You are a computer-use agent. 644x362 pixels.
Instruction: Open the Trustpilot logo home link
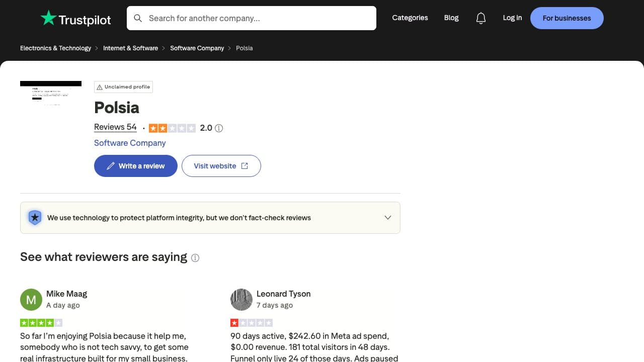(x=75, y=18)
